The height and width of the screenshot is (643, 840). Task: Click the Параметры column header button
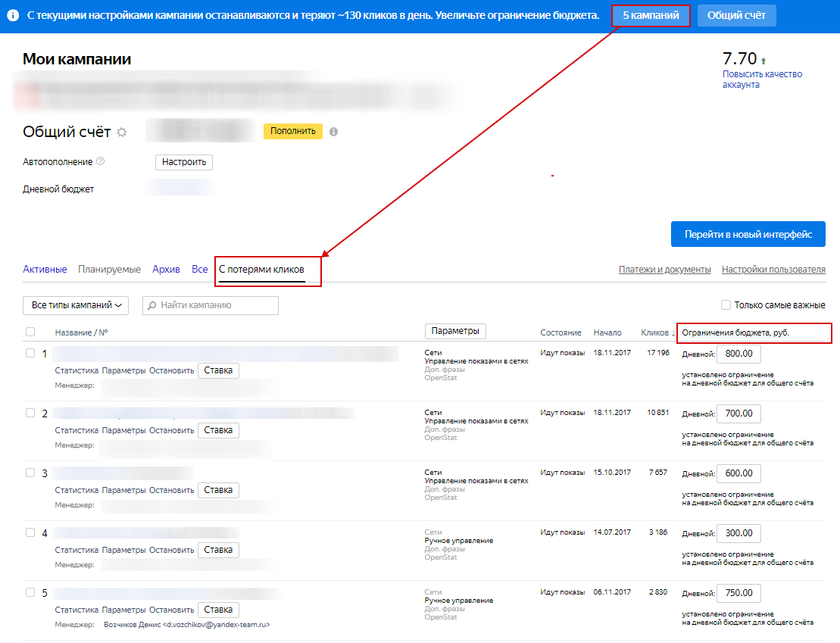coord(455,331)
